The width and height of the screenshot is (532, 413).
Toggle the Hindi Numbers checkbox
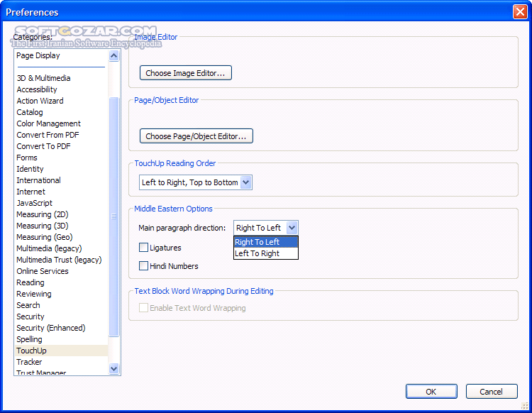144,266
